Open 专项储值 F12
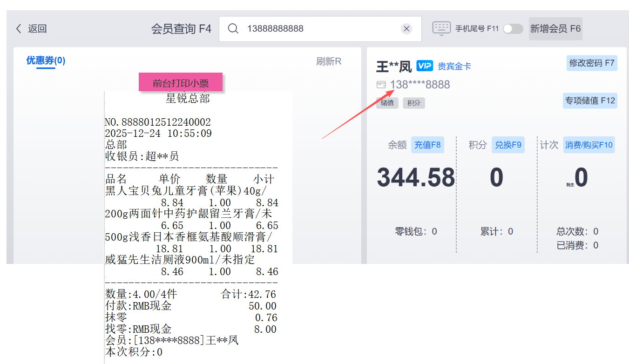 point(590,101)
